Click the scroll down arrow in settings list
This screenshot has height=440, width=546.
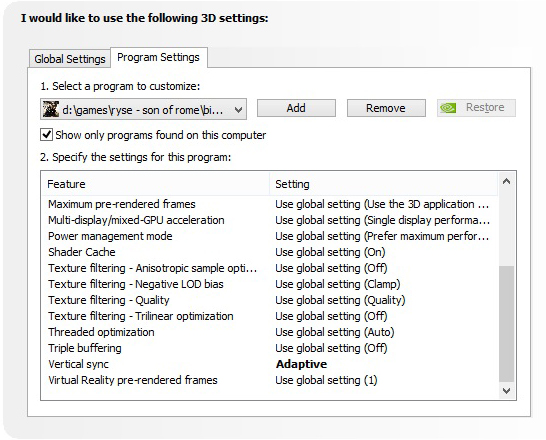506,391
